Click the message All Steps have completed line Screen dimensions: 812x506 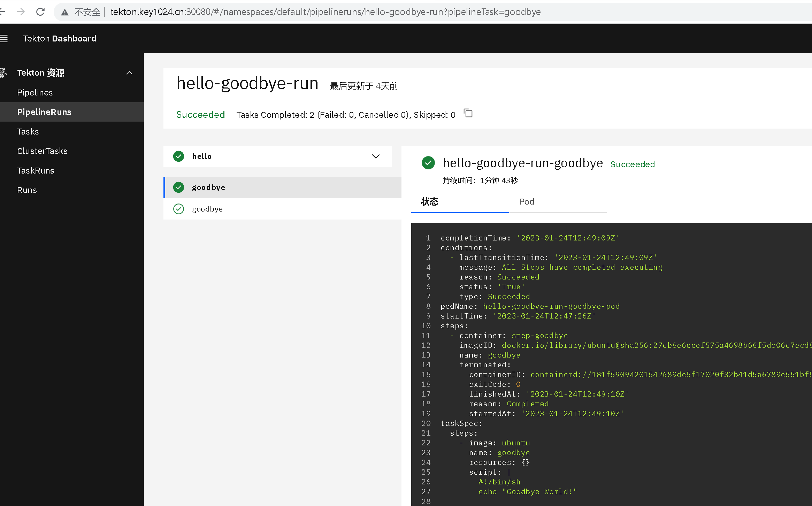click(561, 267)
